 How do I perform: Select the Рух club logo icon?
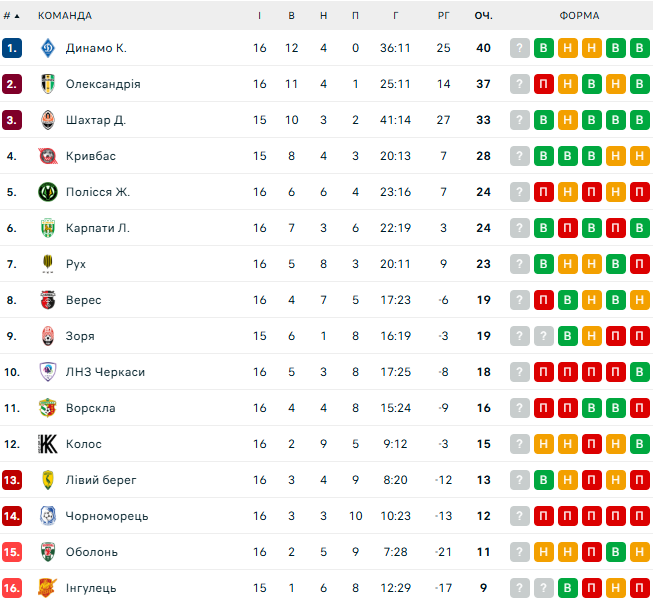[47, 264]
